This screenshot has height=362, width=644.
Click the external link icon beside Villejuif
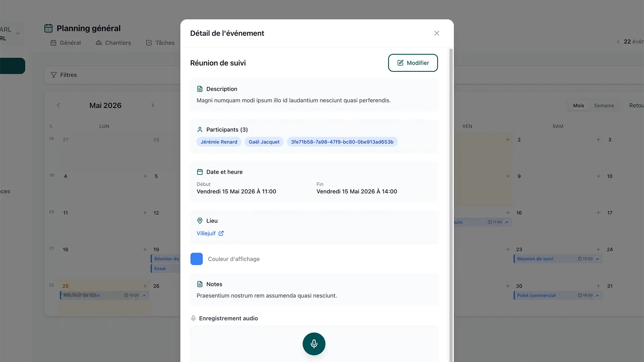221,233
